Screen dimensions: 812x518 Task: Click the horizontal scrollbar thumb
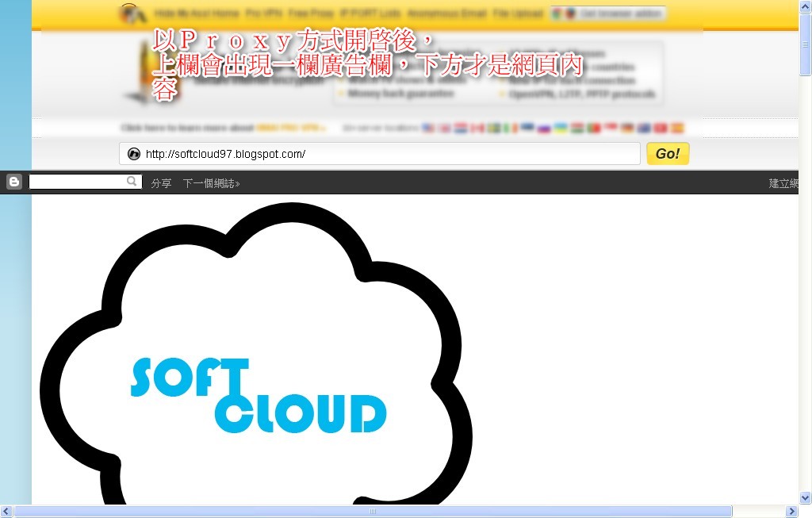click(x=373, y=512)
